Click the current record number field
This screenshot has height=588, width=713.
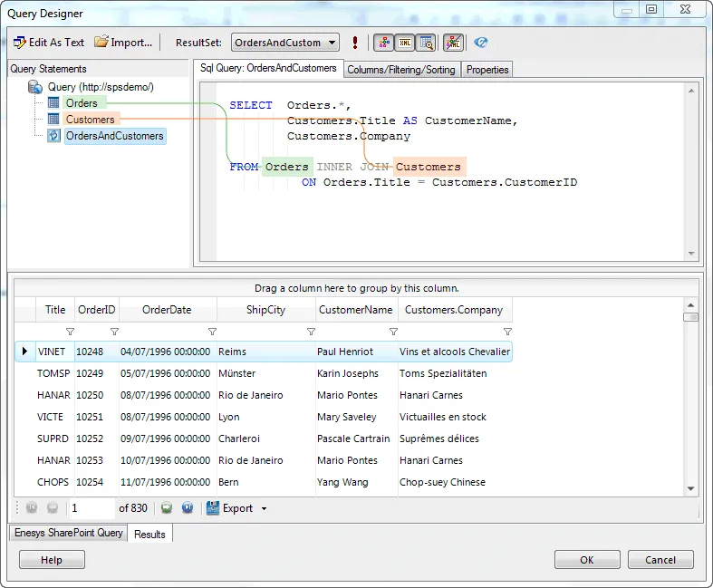tap(92, 508)
